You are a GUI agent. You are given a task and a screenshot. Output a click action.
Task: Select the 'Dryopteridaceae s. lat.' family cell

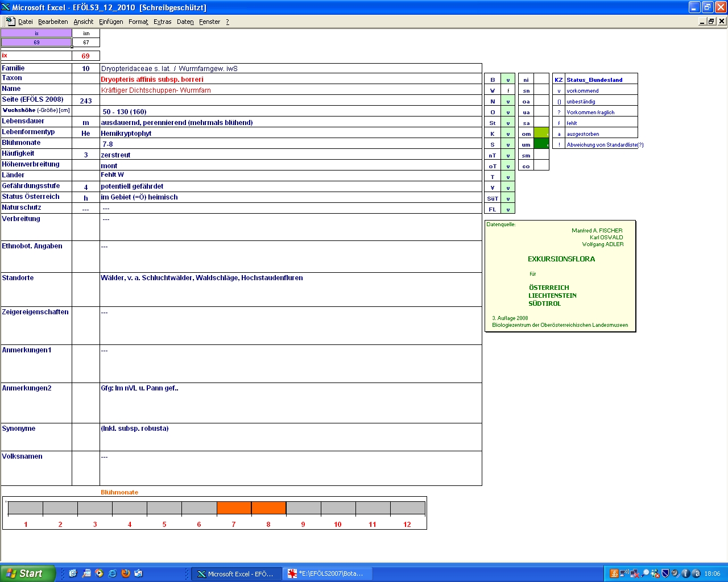tap(291, 68)
